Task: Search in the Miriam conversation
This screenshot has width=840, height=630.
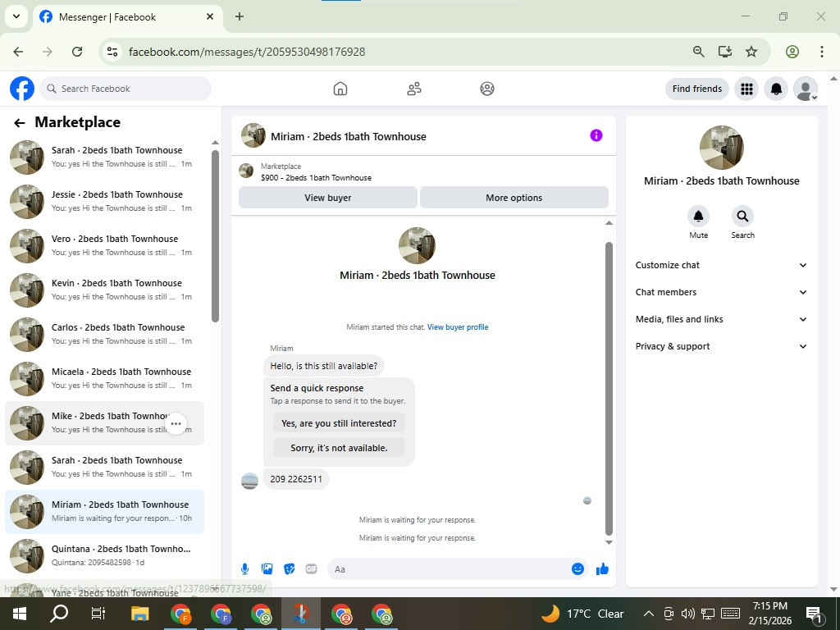Action: coord(742,217)
